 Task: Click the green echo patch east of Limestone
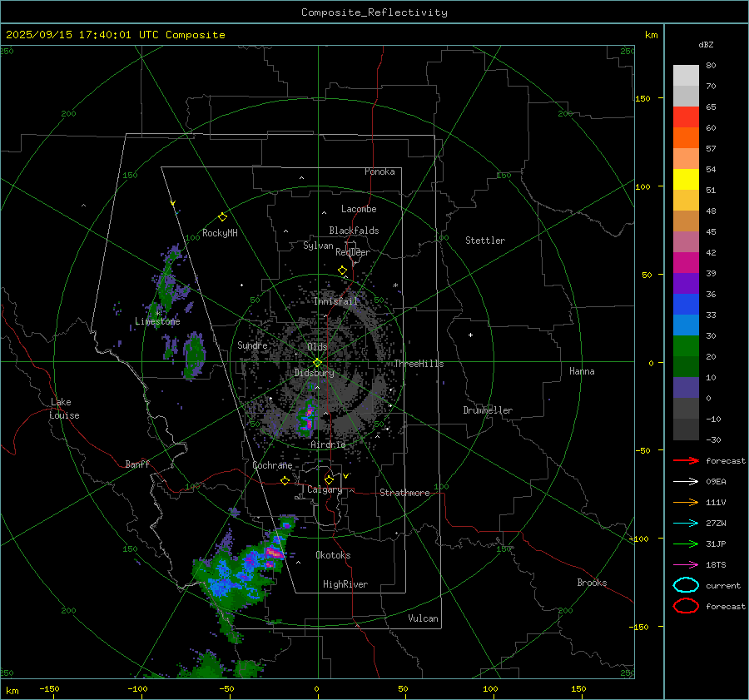click(x=195, y=355)
